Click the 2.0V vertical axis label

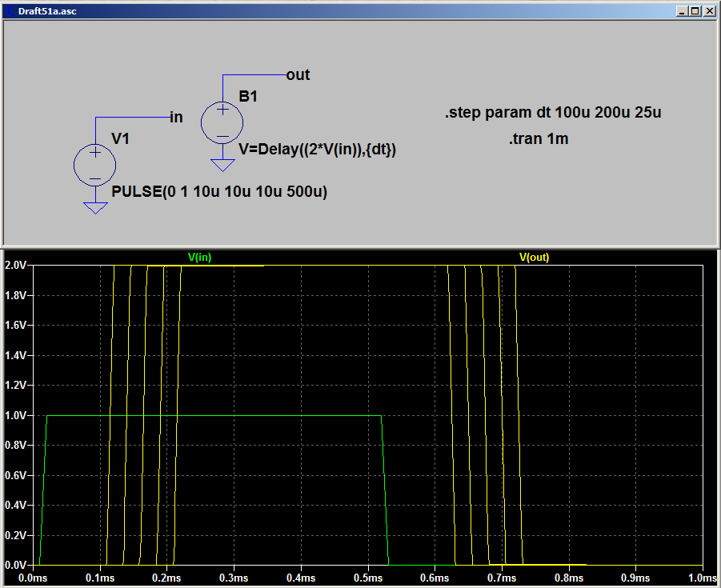pos(15,265)
